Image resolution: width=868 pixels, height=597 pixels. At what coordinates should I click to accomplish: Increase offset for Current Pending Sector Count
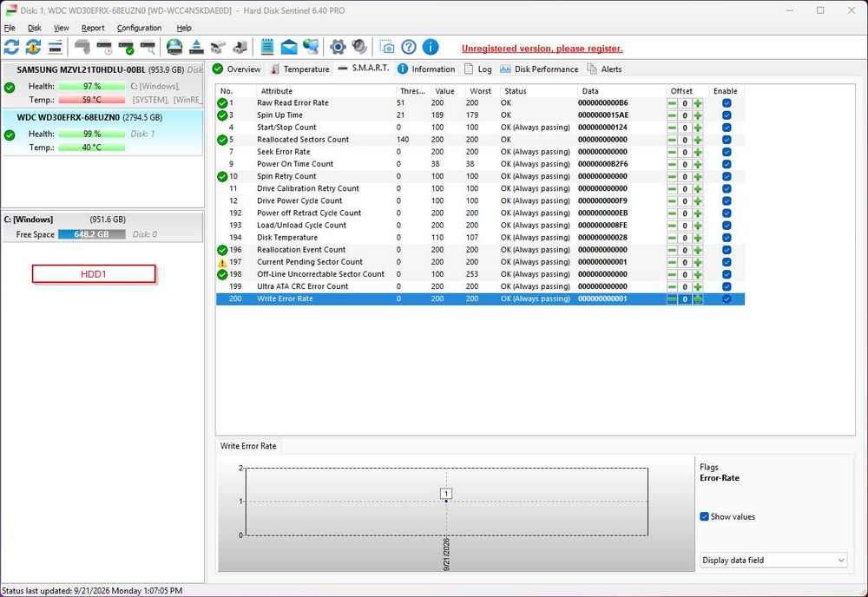pyautogui.click(x=698, y=262)
